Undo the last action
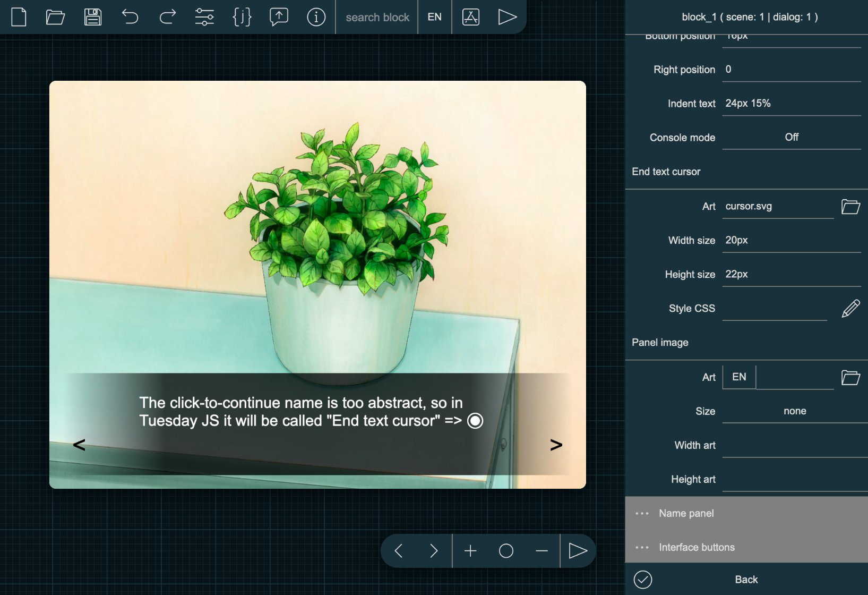This screenshot has height=595, width=868. [130, 17]
